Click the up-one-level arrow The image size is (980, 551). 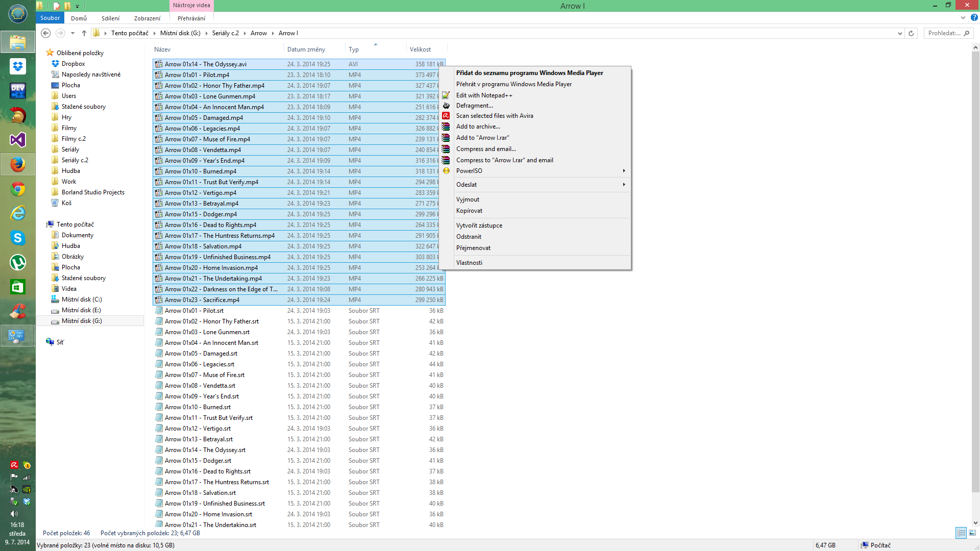pyautogui.click(x=84, y=33)
